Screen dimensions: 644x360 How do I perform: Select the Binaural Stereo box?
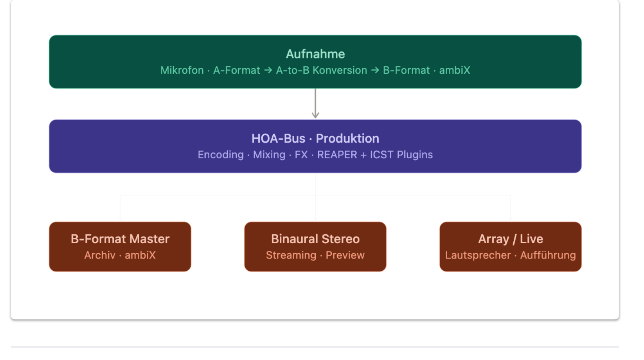[315, 247]
